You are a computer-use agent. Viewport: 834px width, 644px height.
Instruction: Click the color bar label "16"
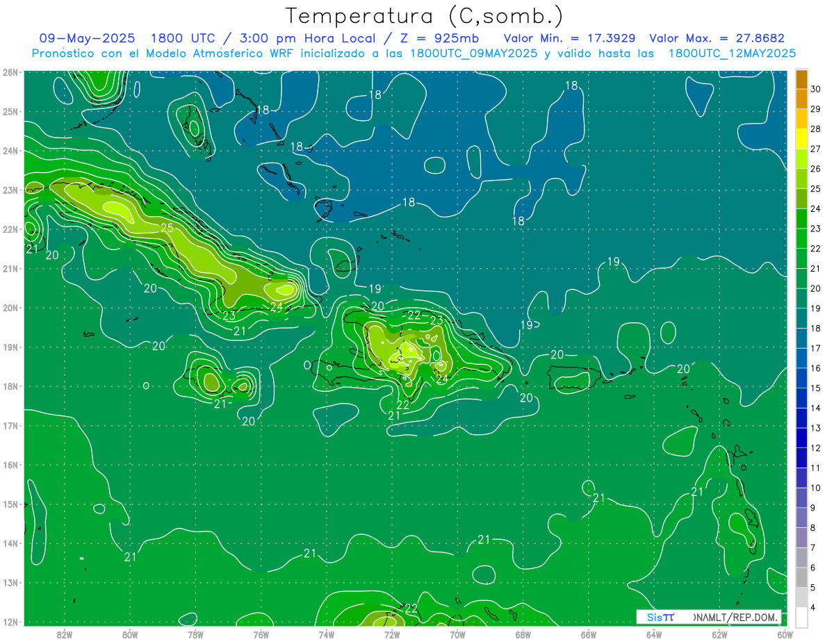tap(816, 368)
